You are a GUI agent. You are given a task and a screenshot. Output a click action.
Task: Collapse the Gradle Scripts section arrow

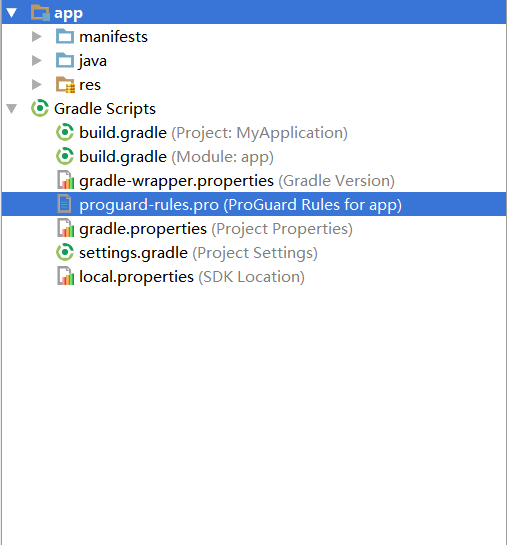[11, 109]
